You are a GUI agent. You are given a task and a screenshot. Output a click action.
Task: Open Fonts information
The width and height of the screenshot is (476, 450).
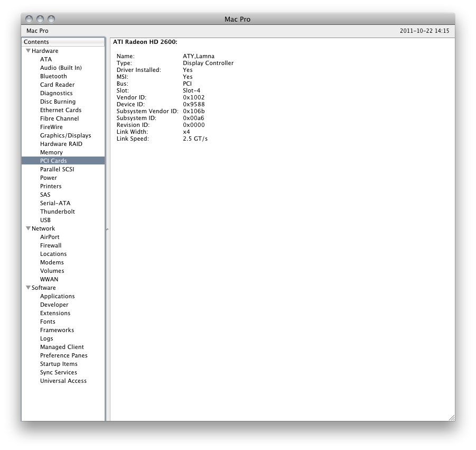(x=48, y=322)
